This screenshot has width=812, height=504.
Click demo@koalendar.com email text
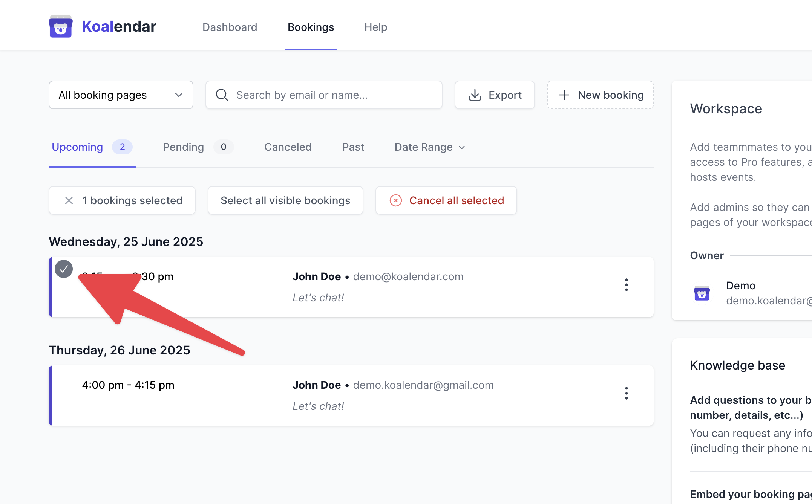tap(408, 276)
